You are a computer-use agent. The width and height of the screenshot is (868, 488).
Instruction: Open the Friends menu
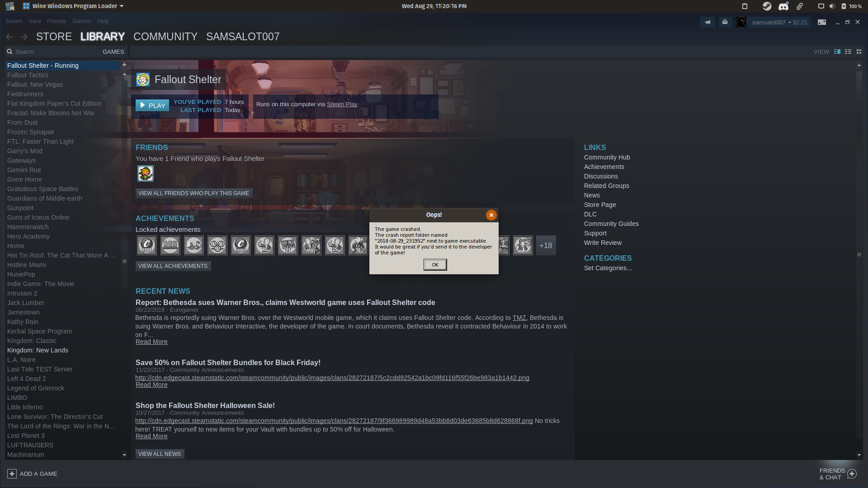[57, 21]
